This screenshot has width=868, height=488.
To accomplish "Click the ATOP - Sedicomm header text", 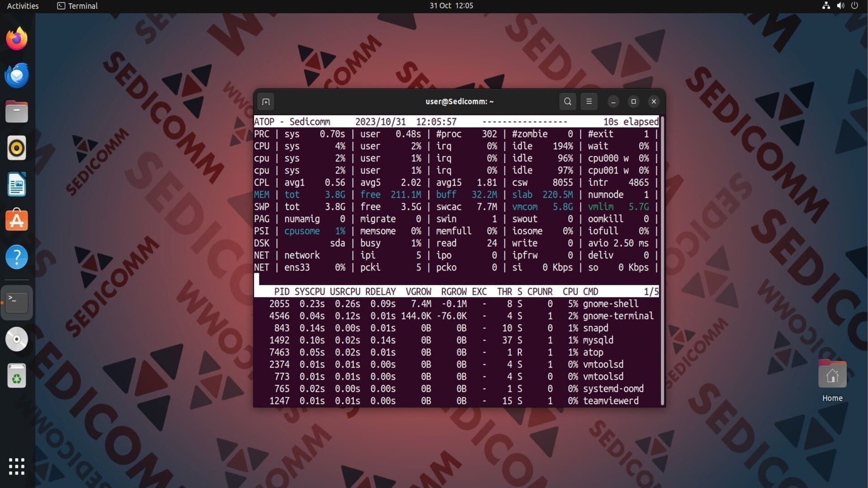I will 292,122.
